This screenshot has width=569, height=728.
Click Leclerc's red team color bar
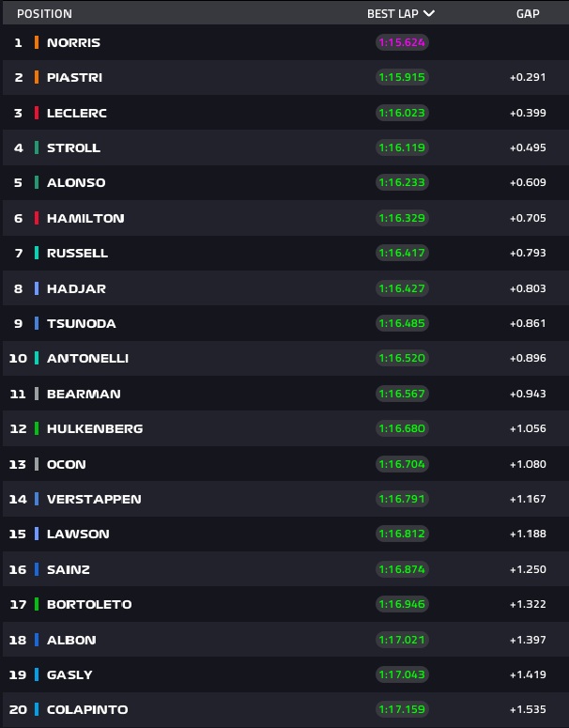pos(36,113)
